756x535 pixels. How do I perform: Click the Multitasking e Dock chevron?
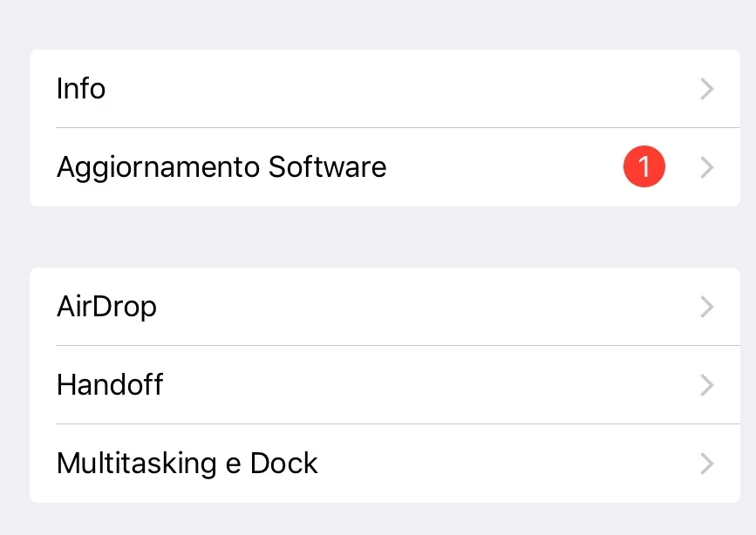[x=706, y=464]
